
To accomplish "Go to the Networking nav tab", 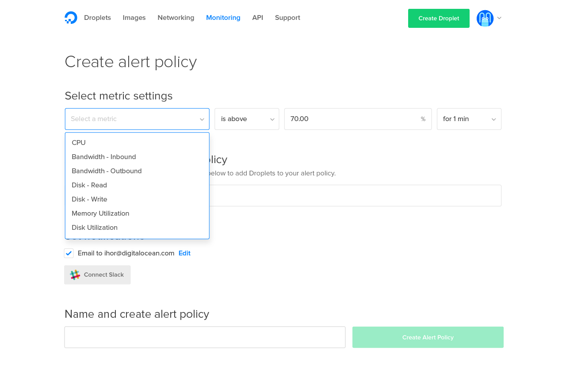I will click(x=176, y=18).
